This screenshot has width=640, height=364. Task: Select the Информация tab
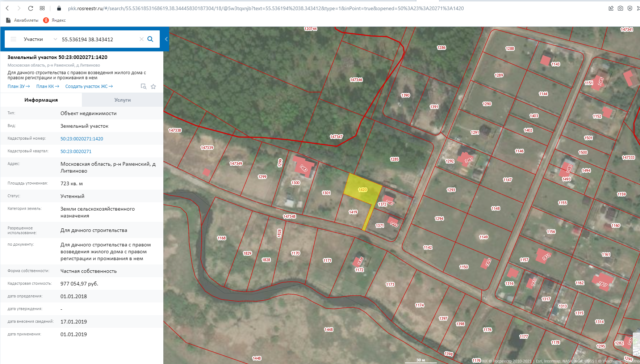pyautogui.click(x=41, y=100)
